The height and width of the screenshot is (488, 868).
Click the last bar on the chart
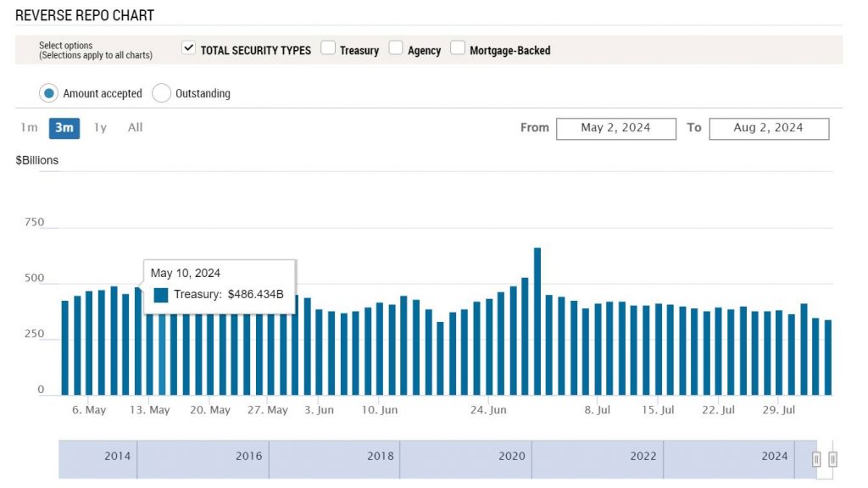tap(828, 358)
